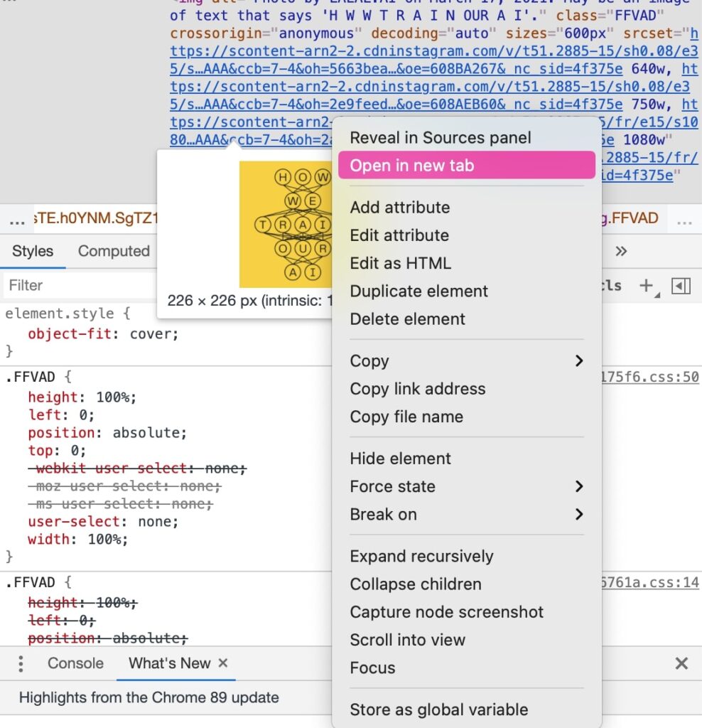Expand the Break on submenu
Image resolution: width=702 pixels, height=728 pixels.
pyautogui.click(x=466, y=515)
